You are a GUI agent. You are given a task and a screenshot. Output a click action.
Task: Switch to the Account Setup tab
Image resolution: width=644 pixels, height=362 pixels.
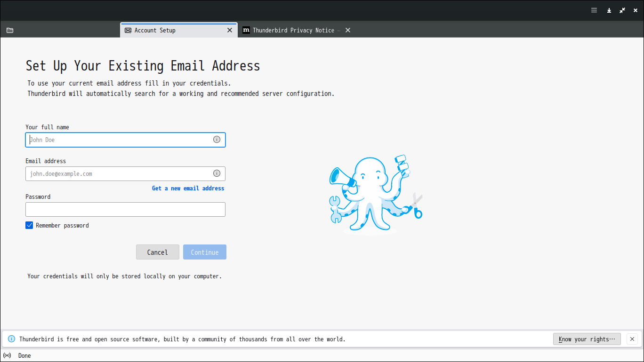click(179, 30)
